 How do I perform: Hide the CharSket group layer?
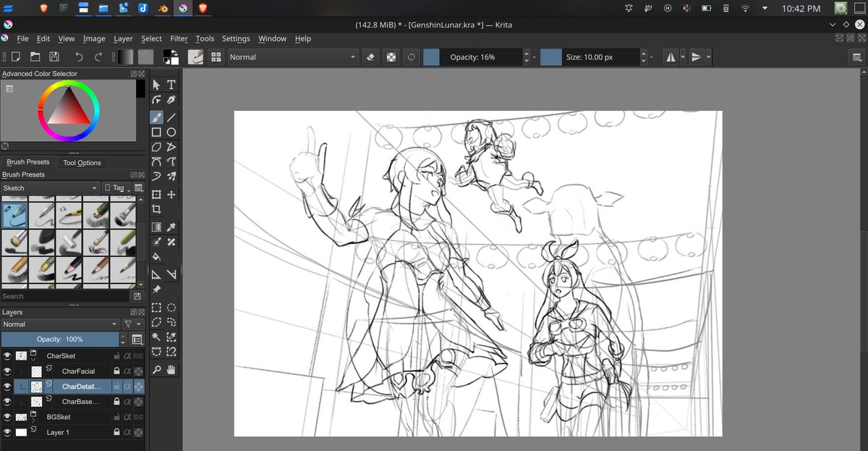point(7,356)
